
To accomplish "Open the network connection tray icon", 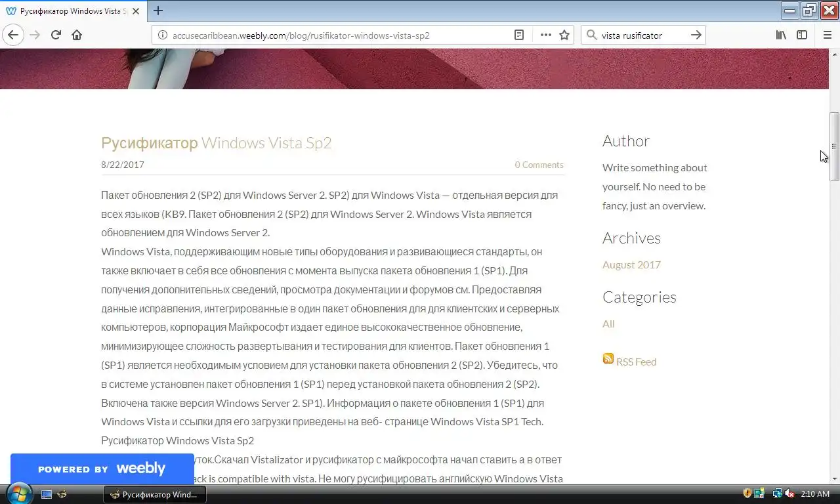I will click(x=777, y=493).
